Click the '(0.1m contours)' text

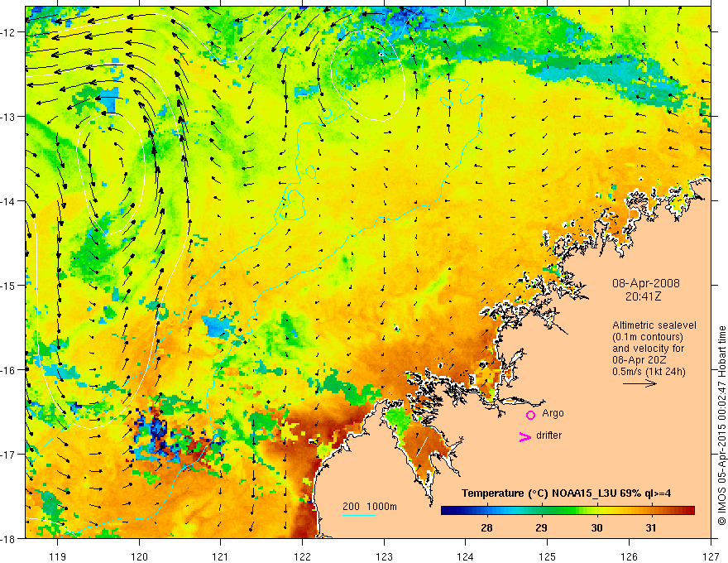click(x=648, y=337)
